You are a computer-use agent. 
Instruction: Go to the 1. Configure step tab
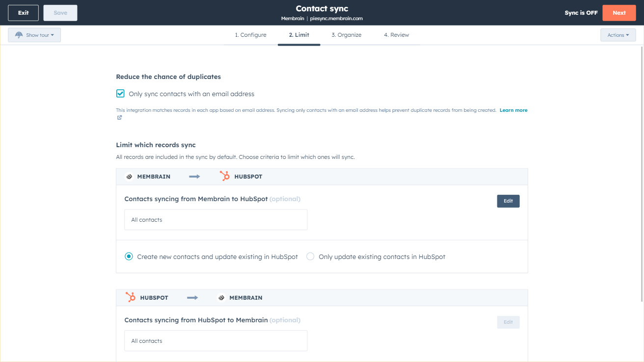click(x=250, y=35)
